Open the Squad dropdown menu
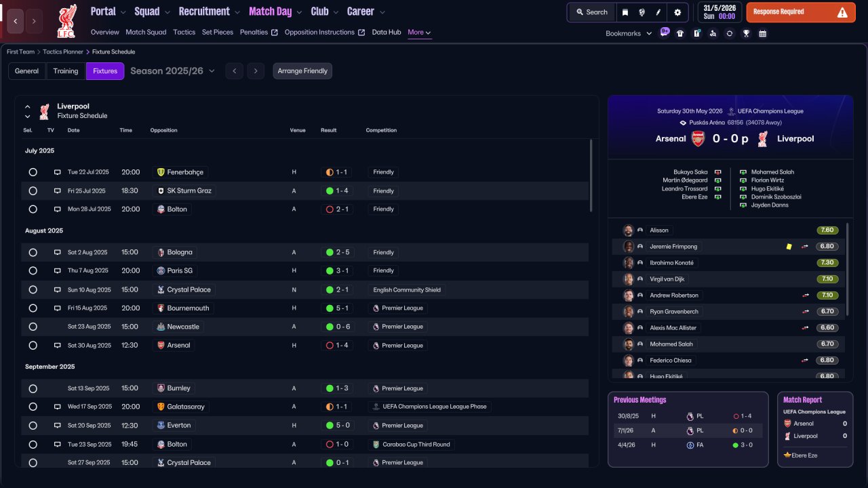Viewport: 868px width, 488px height. click(151, 12)
